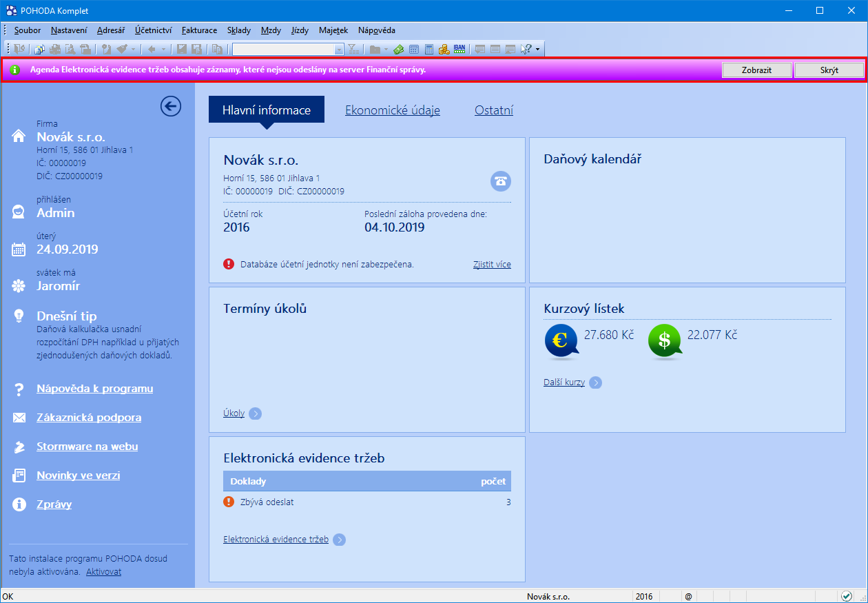Open the Elektronická evidence tržeb link
This screenshot has width=868, height=603.
coord(276,540)
